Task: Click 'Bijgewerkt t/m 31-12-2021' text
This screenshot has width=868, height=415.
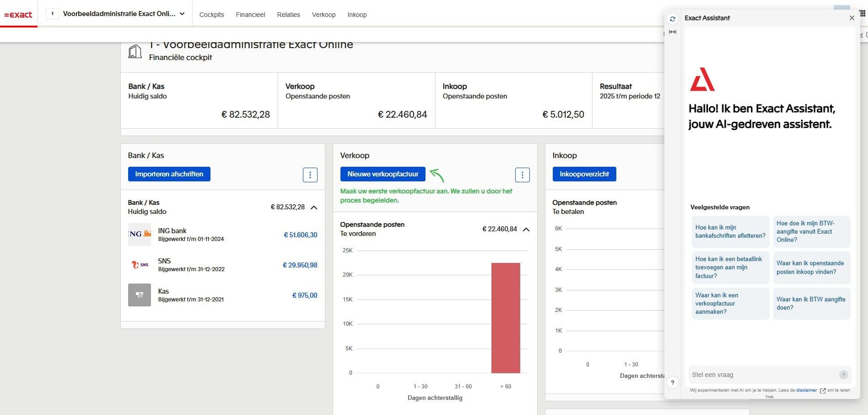Action: point(191,300)
